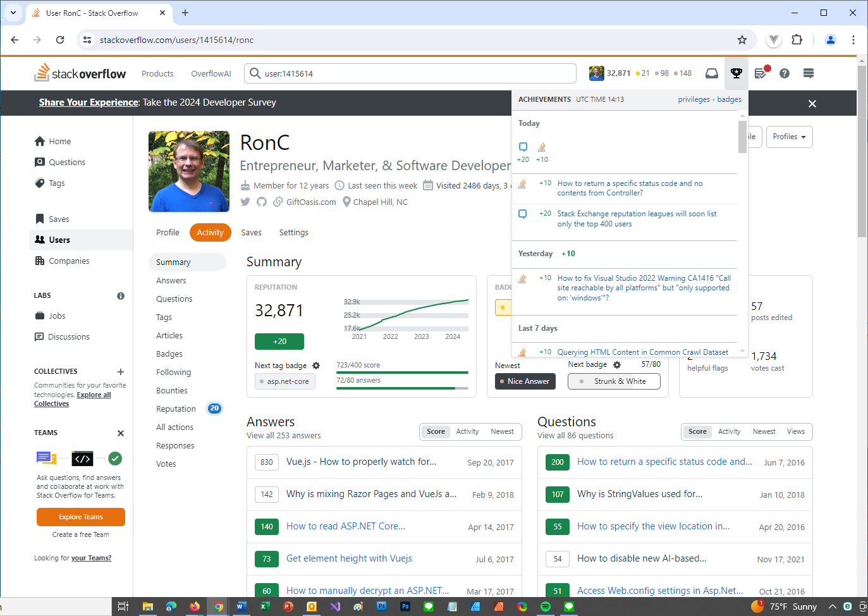868x616 pixels.
Task: Open the Nice Answer badge
Action: pyautogui.click(x=525, y=381)
